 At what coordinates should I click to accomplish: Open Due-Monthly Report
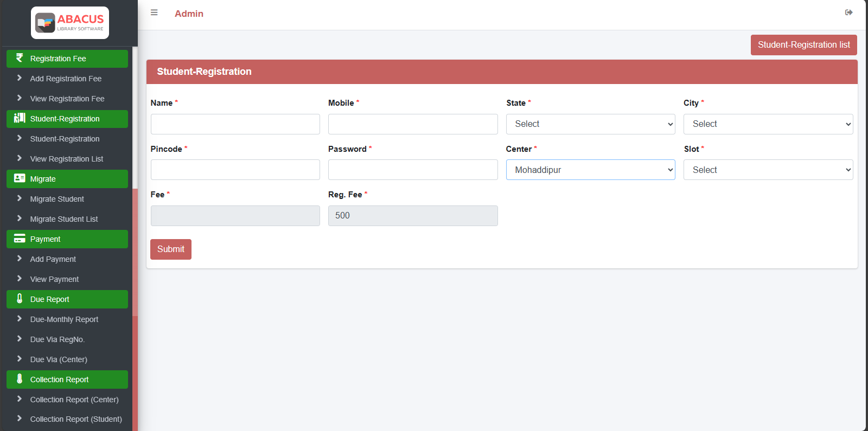click(x=64, y=319)
